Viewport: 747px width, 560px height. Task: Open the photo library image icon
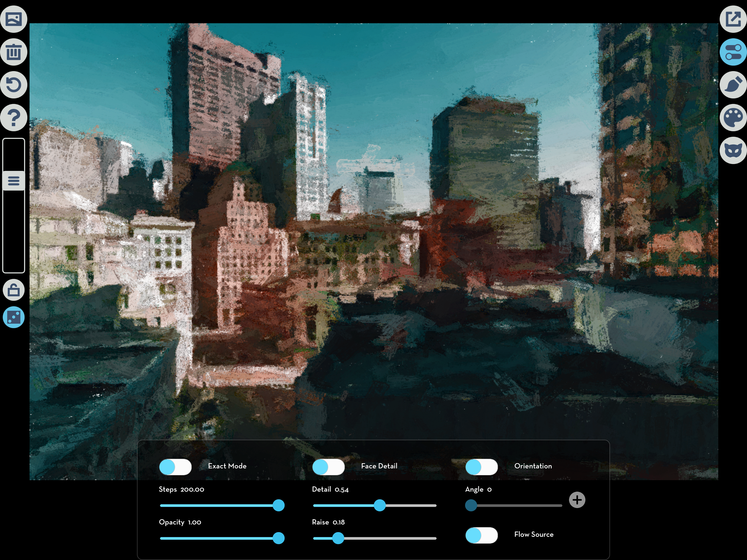coord(13,19)
